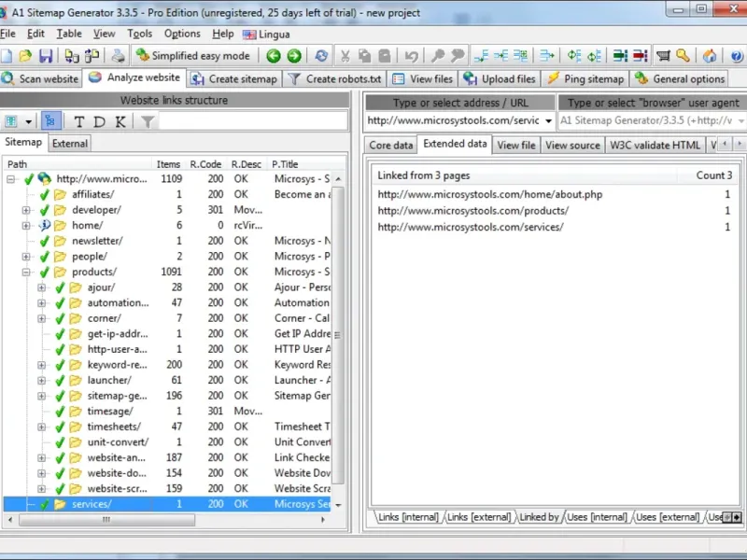Click the filter funnel icon in links panel
The width and height of the screenshot is (747, 560).
(148, 121)
